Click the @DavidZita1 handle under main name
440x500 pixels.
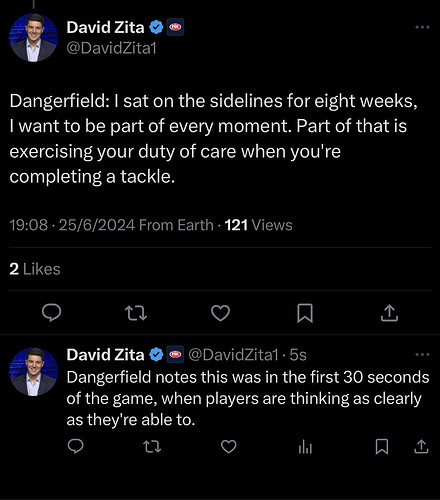click(111, 48)
